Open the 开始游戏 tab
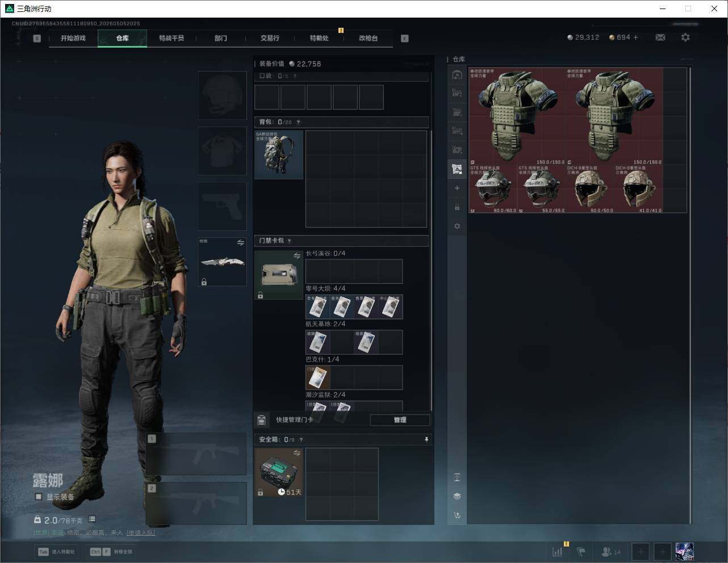This screenshot has width=728, height=563. pos(73,38)
